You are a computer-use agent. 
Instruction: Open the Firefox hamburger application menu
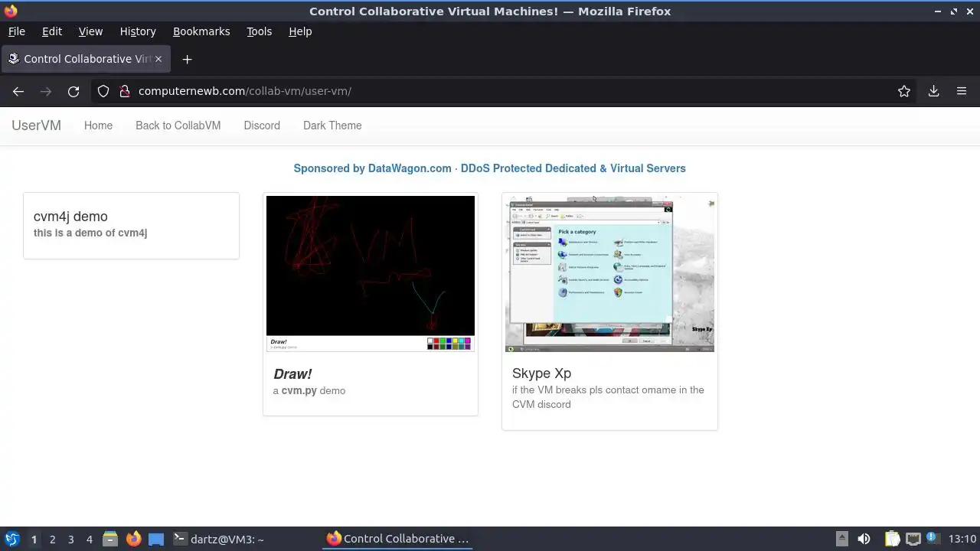tap(962, 91)
